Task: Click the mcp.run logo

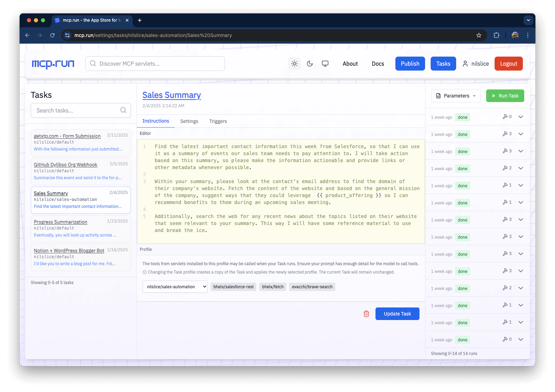Action: [x=53, y=64]
